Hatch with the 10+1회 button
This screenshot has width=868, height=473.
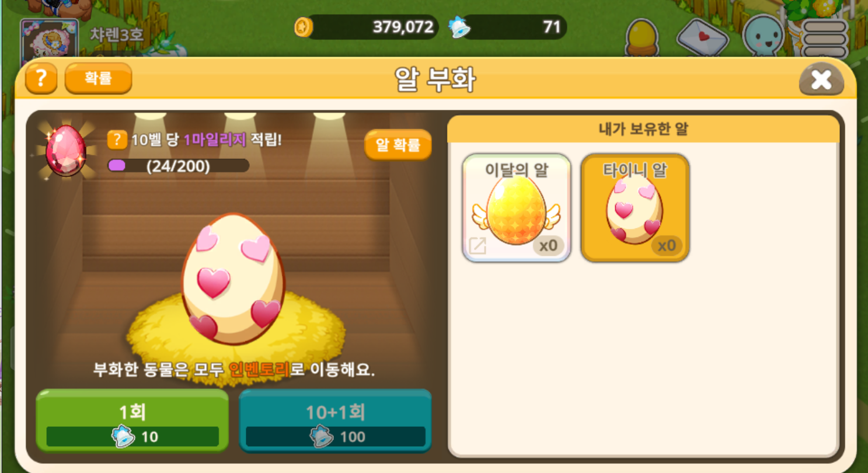pyautogui.click(x=336, y=421)
